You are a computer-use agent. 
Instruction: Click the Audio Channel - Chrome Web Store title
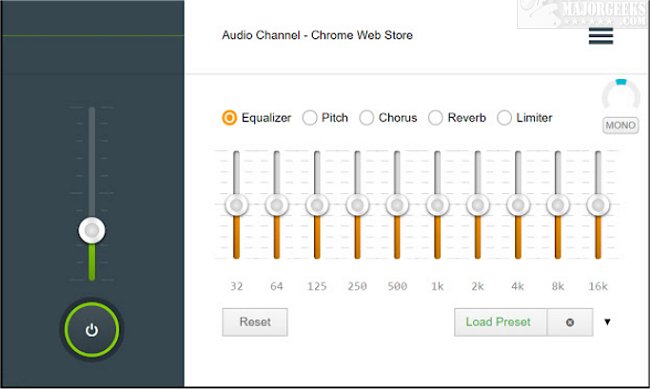tap(317, 35)
